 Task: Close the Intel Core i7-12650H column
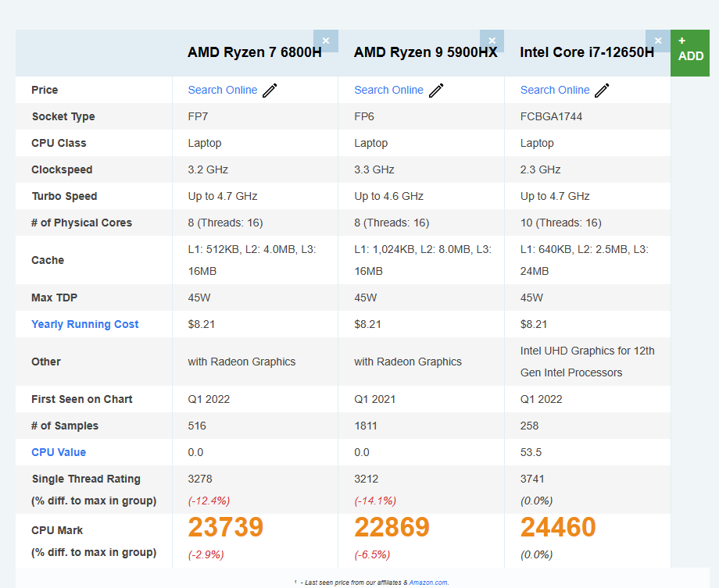[x=658, y=41]
